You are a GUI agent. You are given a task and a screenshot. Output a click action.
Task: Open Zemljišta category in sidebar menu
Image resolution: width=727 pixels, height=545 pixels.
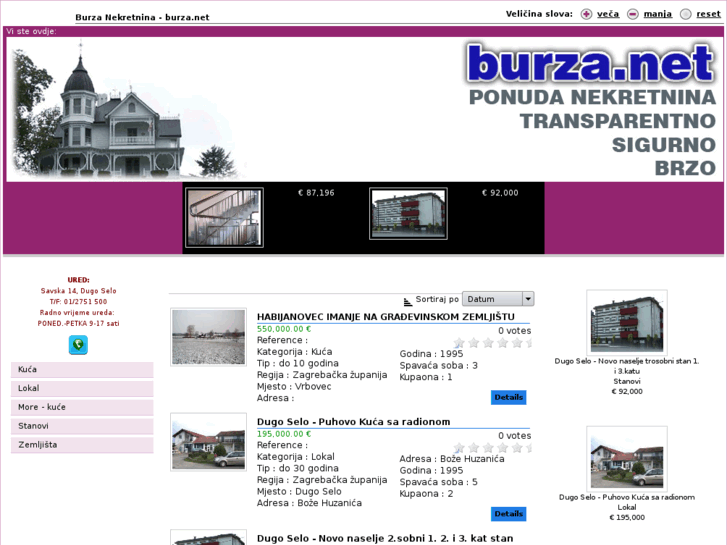click(x=82, y=445)
